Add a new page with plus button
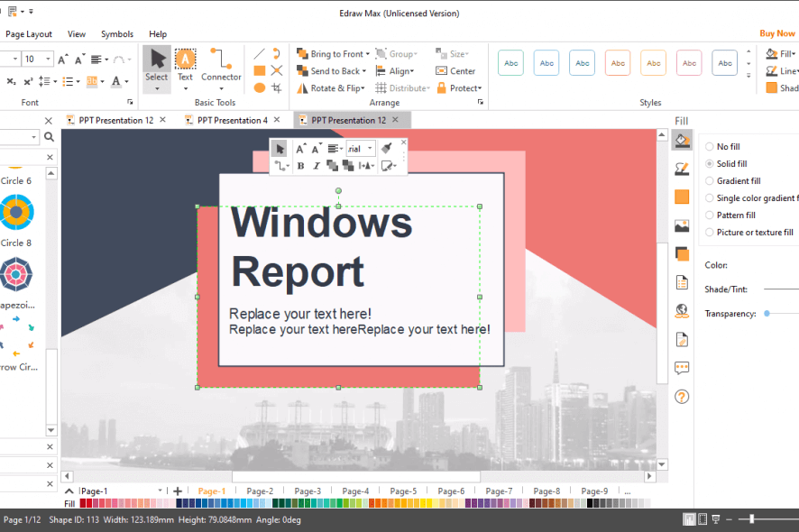The height and width of the screenshot is (532, 799). [178, 491]
